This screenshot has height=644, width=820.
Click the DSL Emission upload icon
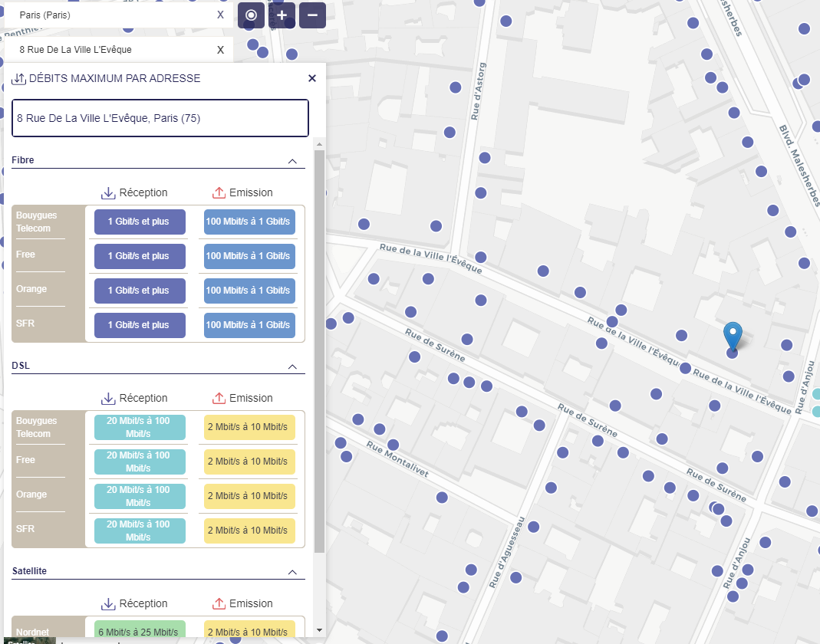tap(219, 398)
